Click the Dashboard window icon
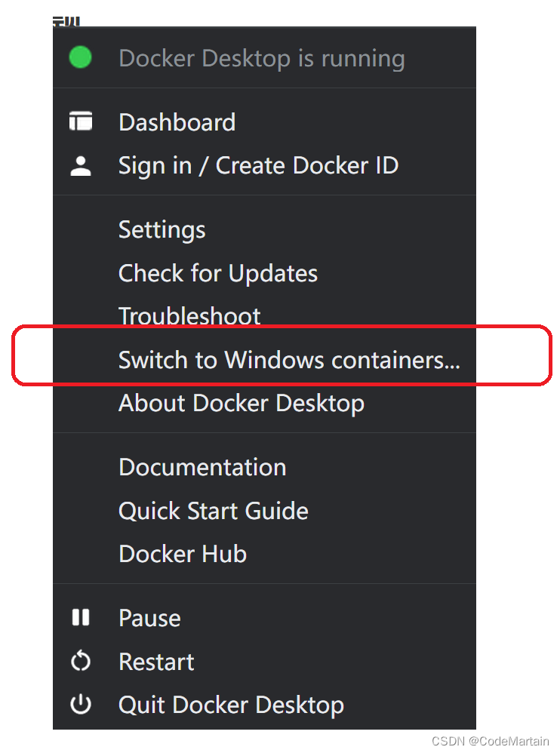 pyautogui.click(x=81, y=121)
